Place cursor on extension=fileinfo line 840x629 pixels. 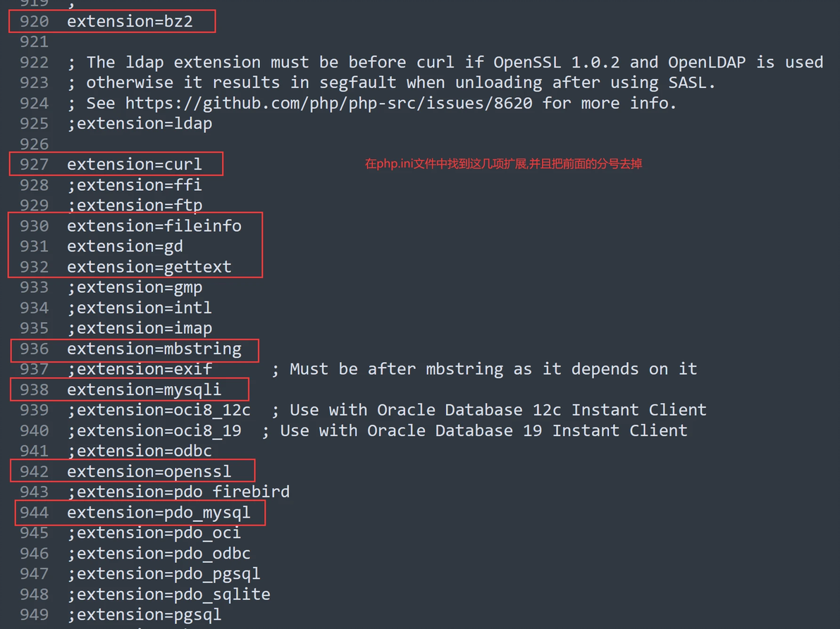[x=154, y=226]
